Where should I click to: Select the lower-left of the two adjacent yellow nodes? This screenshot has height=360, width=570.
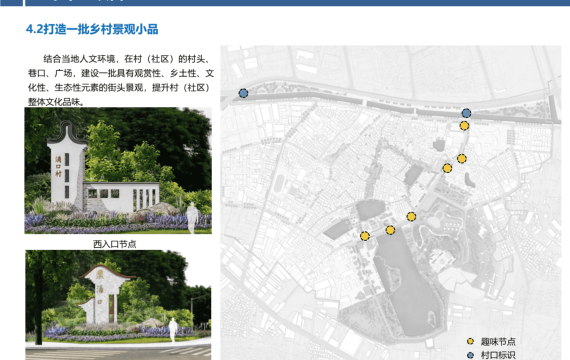point(447,168)
